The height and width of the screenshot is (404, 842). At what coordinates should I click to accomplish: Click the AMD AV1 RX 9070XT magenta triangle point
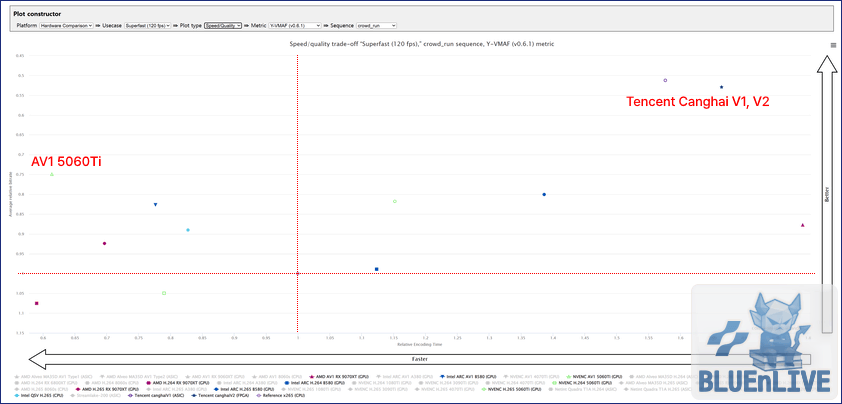802,225
